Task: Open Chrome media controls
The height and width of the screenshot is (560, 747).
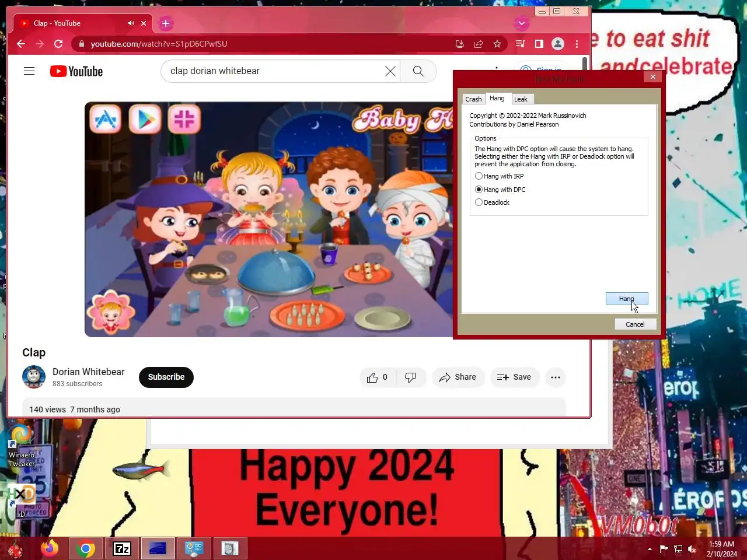Action: click(521, 44)
